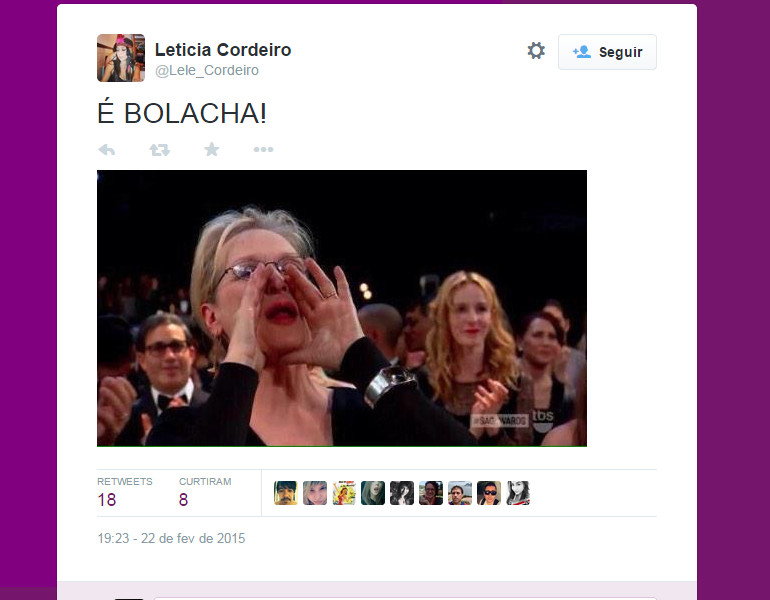
Task: Select the third liker avatar, the yellow cartoon
Action: coord(344,493)
